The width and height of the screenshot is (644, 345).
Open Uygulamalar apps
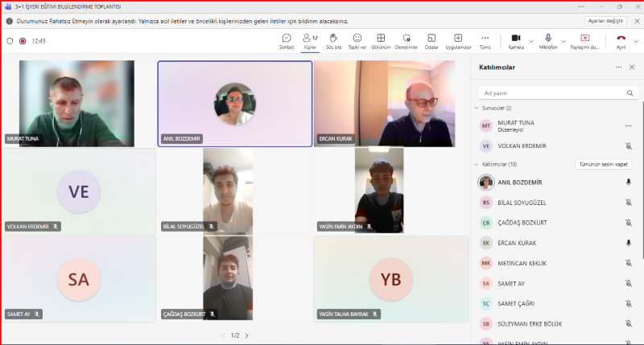[x=458, y=40]
